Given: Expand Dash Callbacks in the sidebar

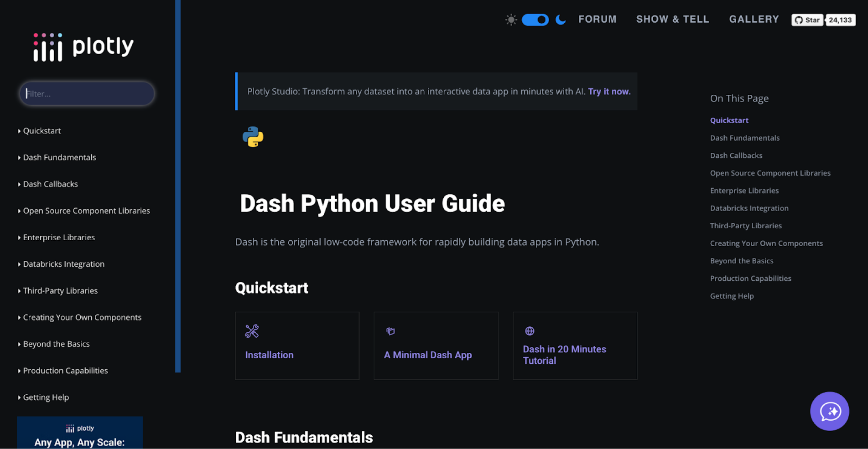Looking at the screenshot, I should click(x=50, y=184).
